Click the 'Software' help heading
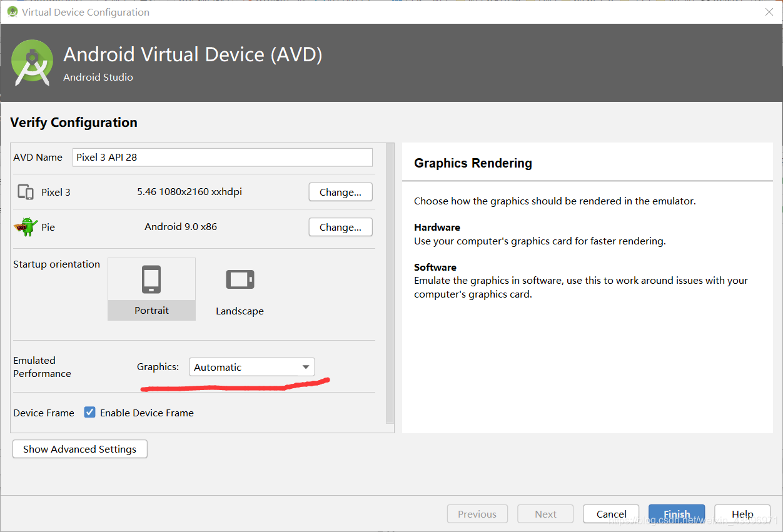 (435, 267)
